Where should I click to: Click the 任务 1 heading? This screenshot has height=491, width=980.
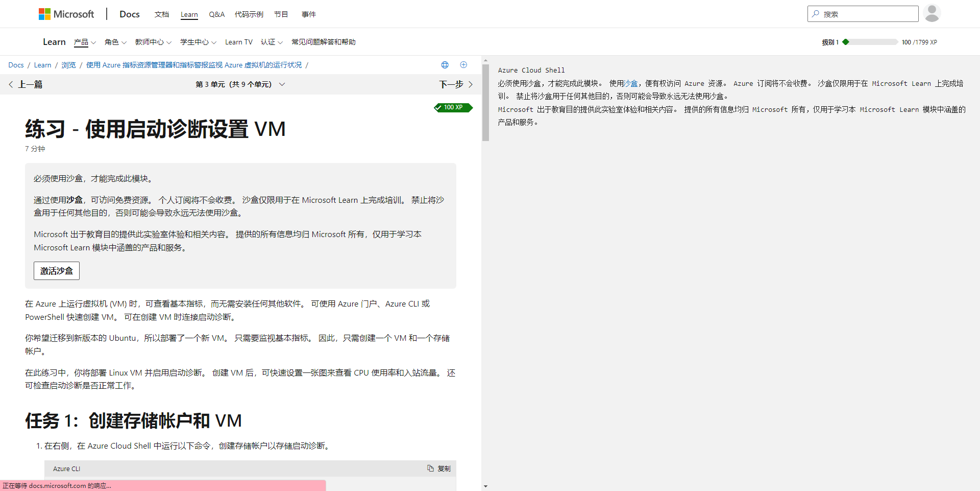(x=133, y=420)
